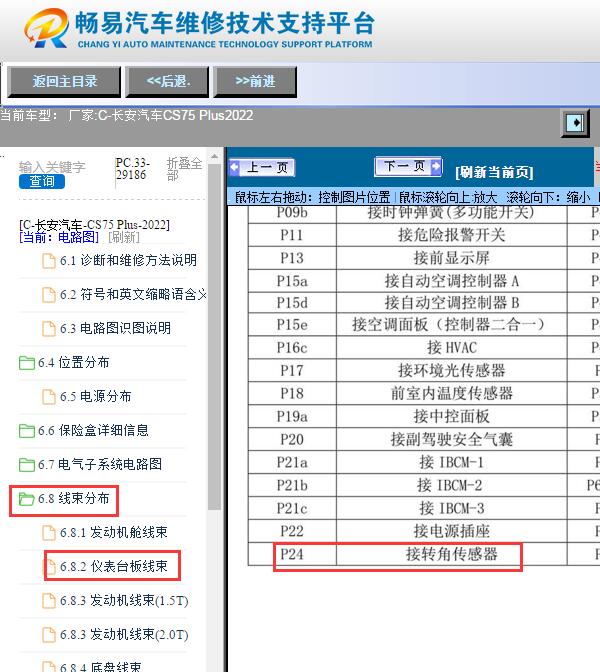
Task: Click document icon beside 6.5 电源分布
Action: (49, 396)
